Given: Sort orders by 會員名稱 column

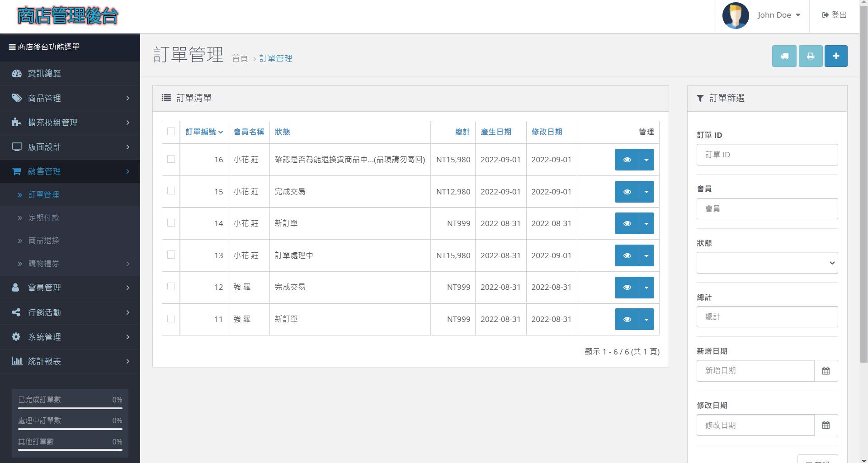Looking at the screenshot, I should click(249, 132).
